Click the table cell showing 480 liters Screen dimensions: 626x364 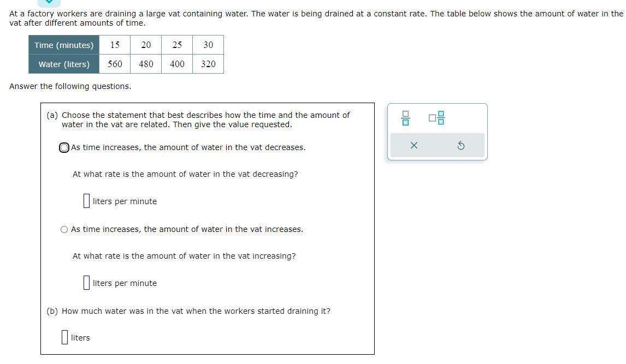pos(146,64)
